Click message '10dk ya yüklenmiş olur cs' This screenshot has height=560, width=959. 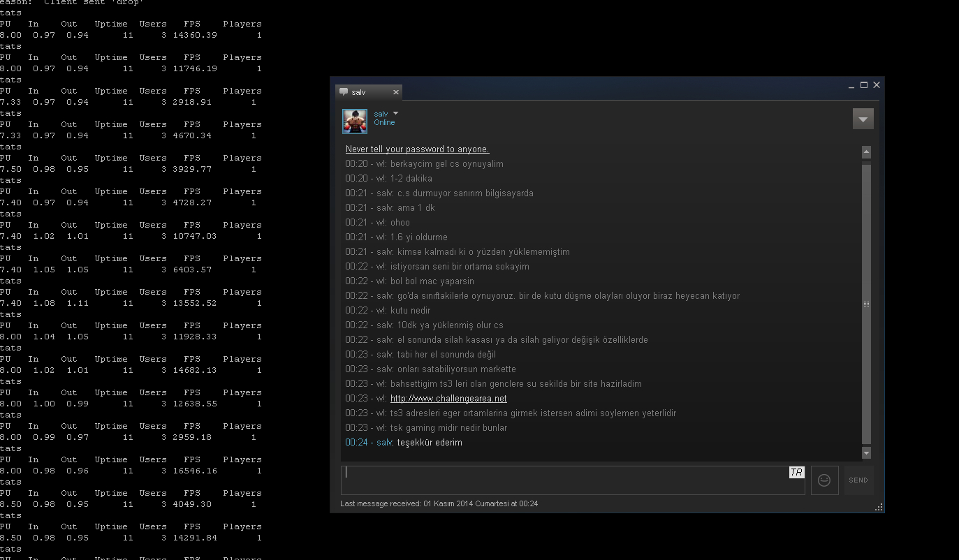[451, 325]
